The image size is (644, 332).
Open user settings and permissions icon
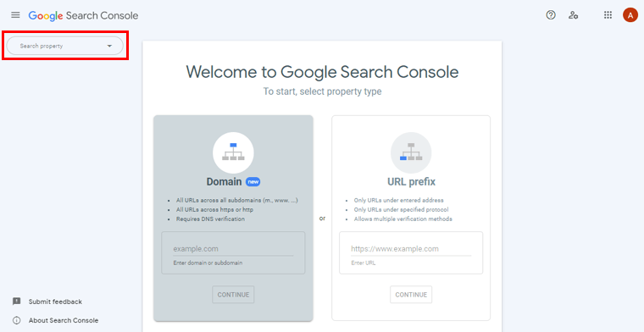(x=574, y=15)
